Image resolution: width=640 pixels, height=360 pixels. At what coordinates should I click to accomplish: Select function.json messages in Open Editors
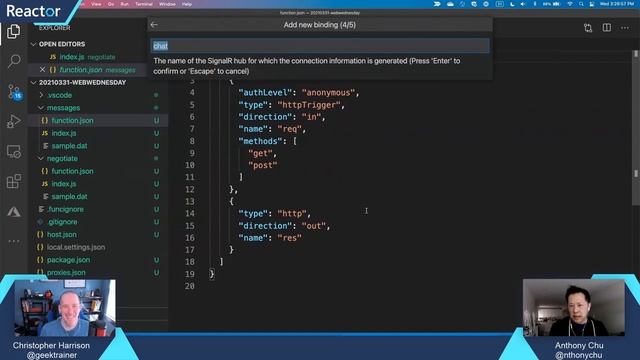coord(97,70)
